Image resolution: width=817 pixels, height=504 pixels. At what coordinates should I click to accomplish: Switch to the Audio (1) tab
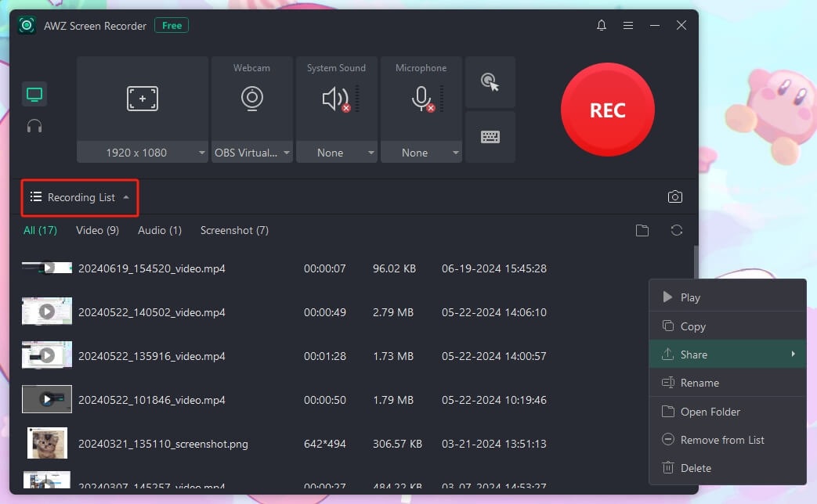click(x=160, y=230)
